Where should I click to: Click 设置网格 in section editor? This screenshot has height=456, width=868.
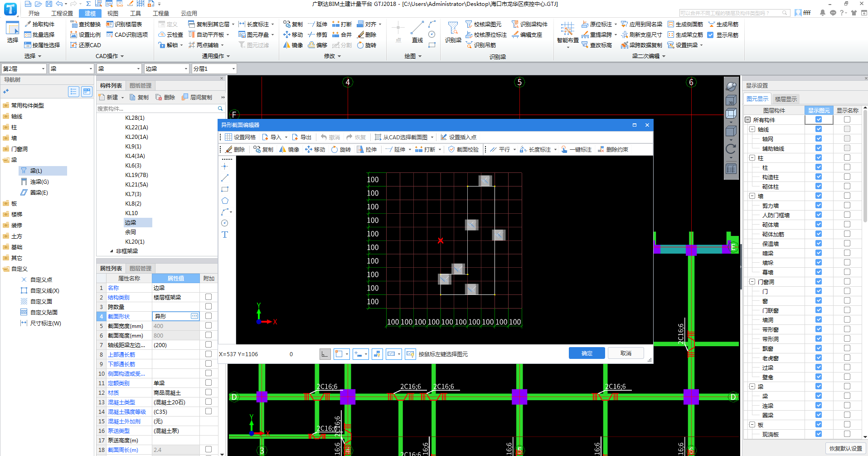(240, 137)
